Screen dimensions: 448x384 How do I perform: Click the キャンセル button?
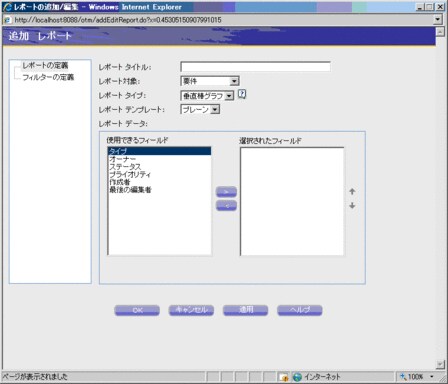pyautogui.click(x=191, y=310)
